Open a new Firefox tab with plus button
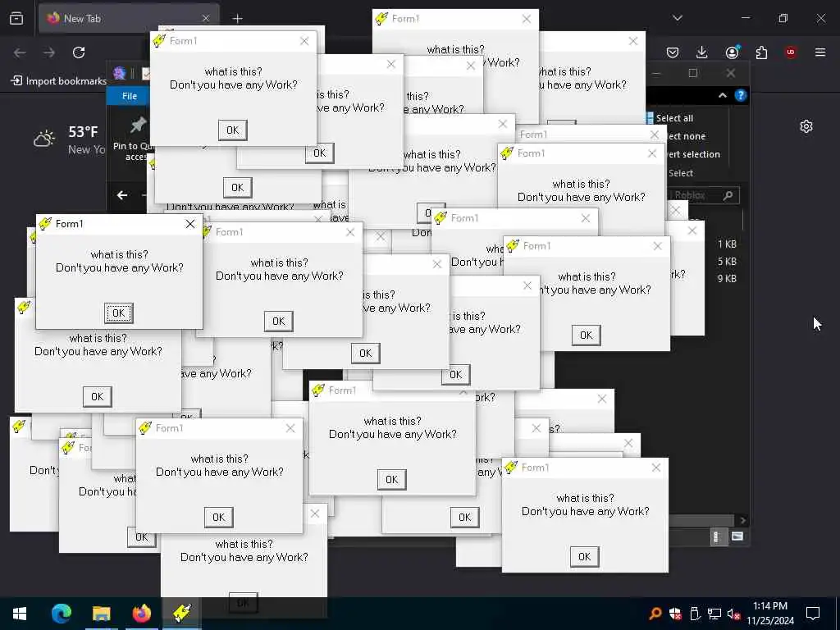The width and height of the screenshot is (840, 630). 237,19
